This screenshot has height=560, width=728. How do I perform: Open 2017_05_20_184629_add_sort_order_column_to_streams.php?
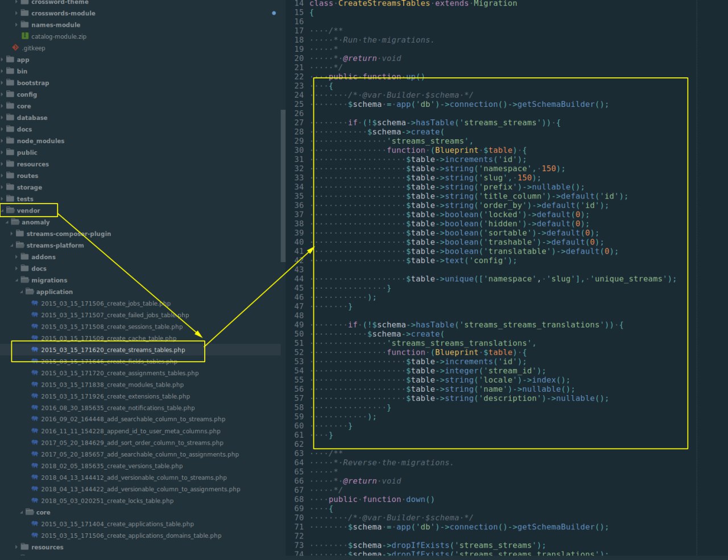coord(132,443)
